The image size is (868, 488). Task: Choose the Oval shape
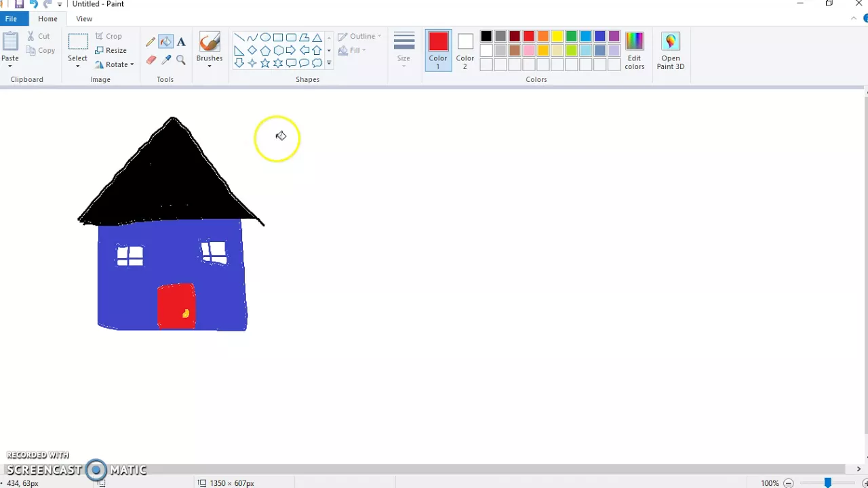click(265, 37)
